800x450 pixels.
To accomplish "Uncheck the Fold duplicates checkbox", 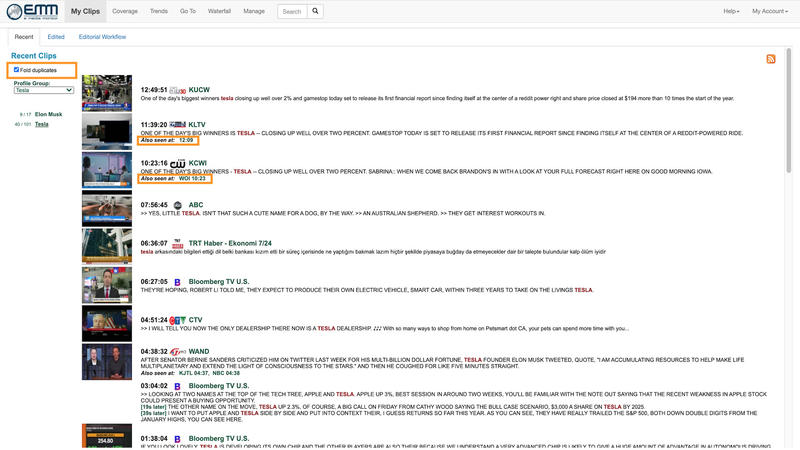I will point(17,70).
